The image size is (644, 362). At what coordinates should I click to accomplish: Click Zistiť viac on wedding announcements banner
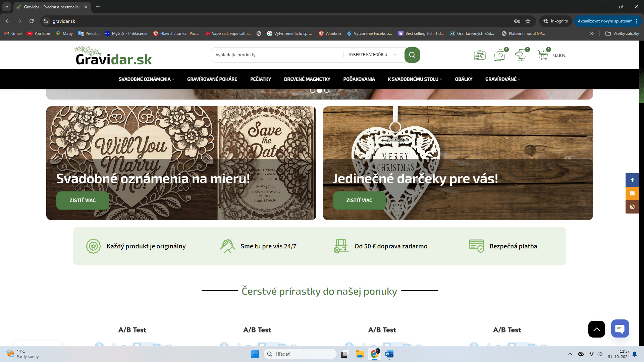pyautogui.click(x=83, y=200)
